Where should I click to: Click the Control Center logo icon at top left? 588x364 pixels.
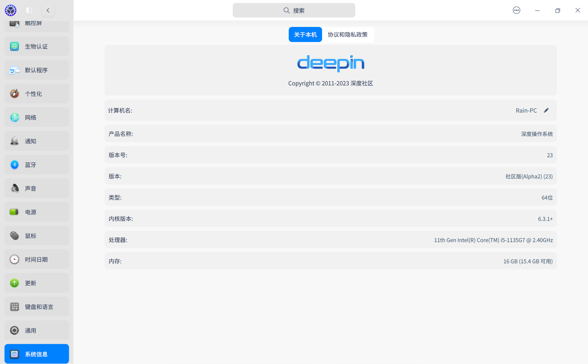pyautogui.click(x=11, y=10)
